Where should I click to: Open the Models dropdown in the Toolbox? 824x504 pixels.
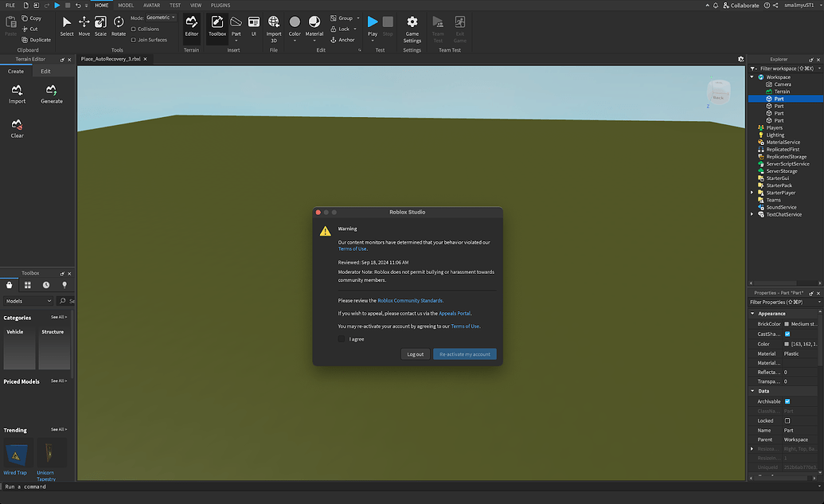tap(28, 301)
